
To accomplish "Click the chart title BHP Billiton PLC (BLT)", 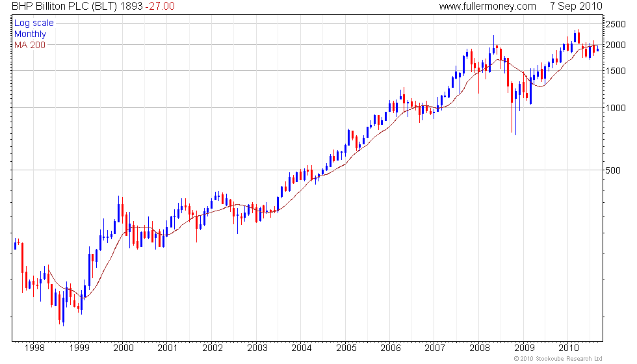I will (64, 6).
